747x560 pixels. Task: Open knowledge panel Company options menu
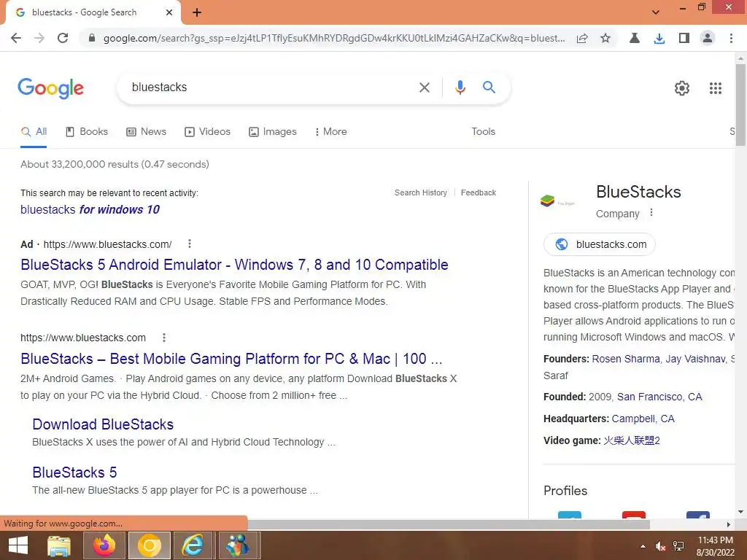click(x=651, y=213)
